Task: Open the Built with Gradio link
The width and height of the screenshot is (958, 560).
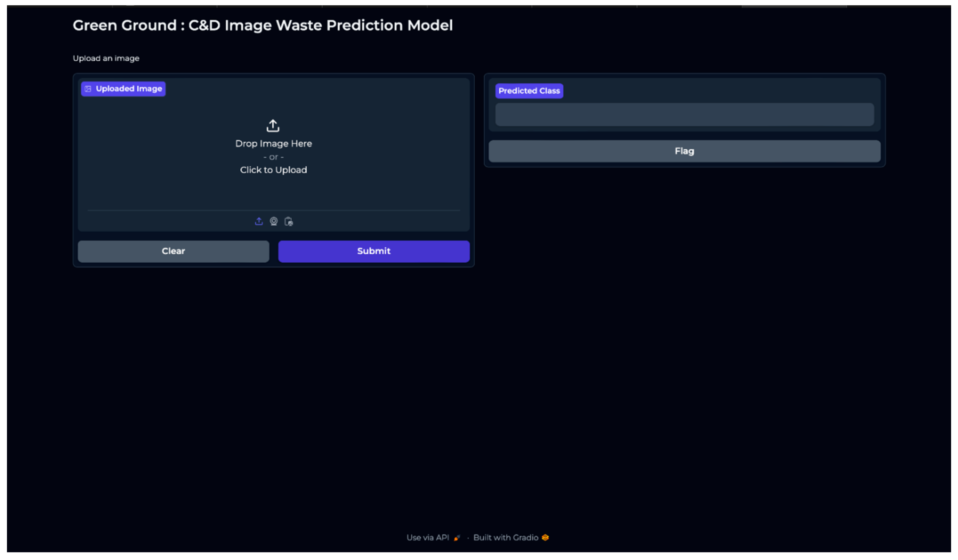Action: tap(506, 538)
